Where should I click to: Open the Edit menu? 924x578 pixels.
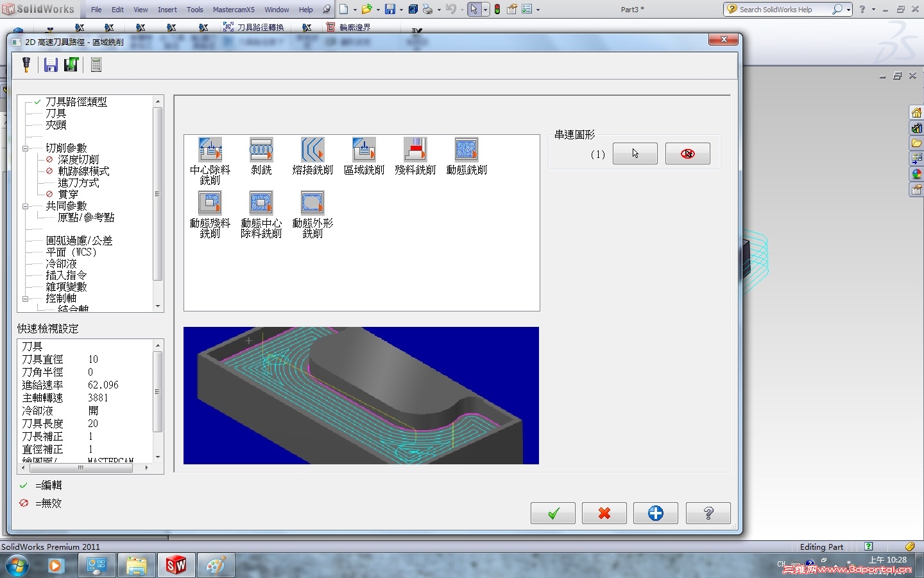(117, 10)
